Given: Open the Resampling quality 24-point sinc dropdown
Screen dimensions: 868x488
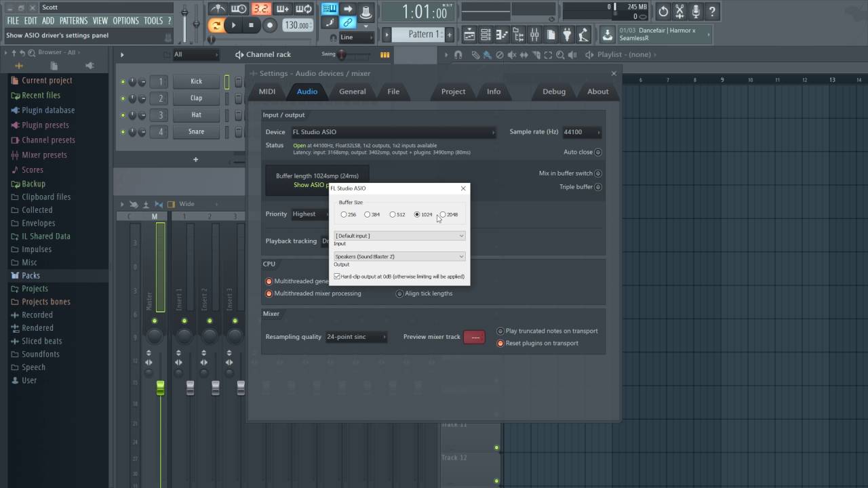Looking at the screenshot, I should pos(356,337).
